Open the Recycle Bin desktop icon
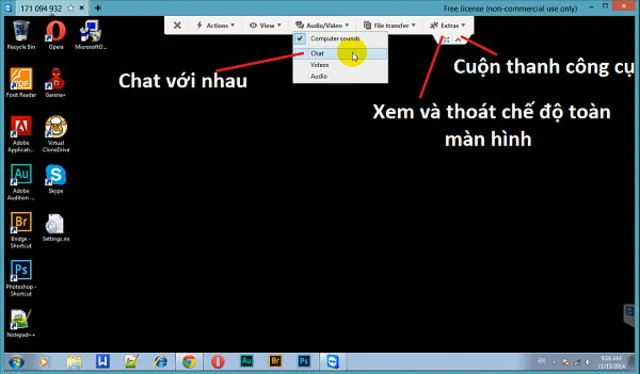 21,35
